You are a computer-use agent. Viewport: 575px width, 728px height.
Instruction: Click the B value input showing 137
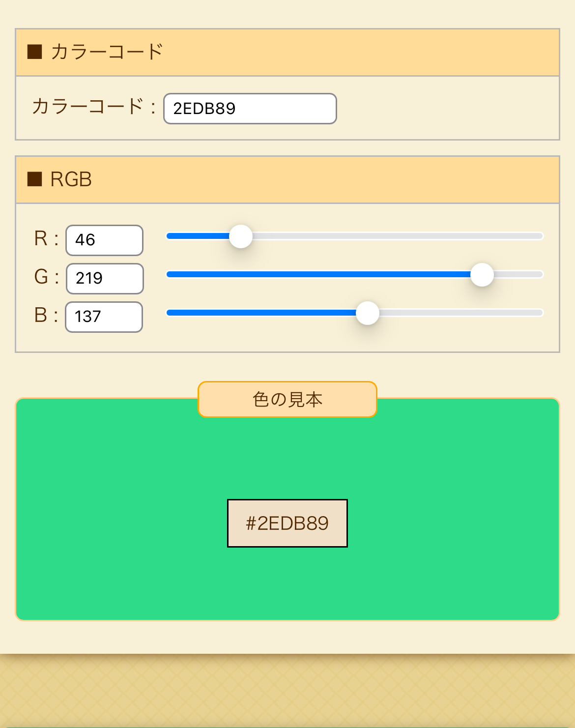coord(104,317)
